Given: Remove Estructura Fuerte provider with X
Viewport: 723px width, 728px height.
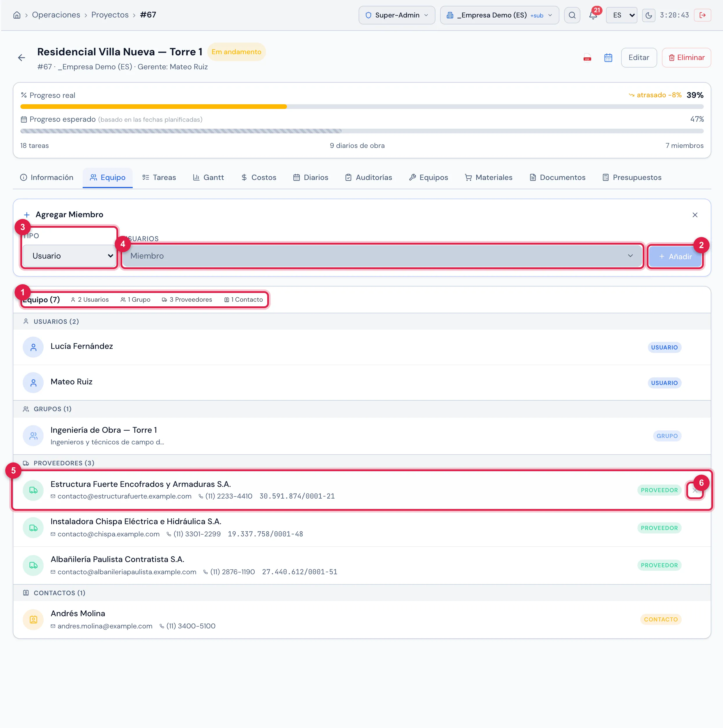Looking at the screenshot, I should click(695, 490).
